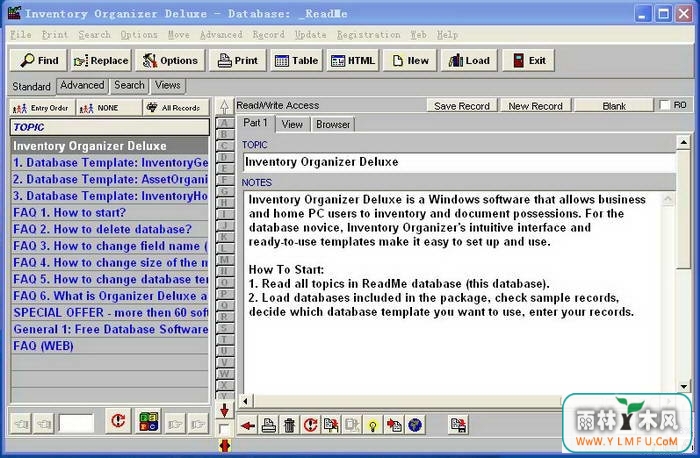Jump to letter S in alphabet index
The image size is (700, 458).
pos(225,328)
